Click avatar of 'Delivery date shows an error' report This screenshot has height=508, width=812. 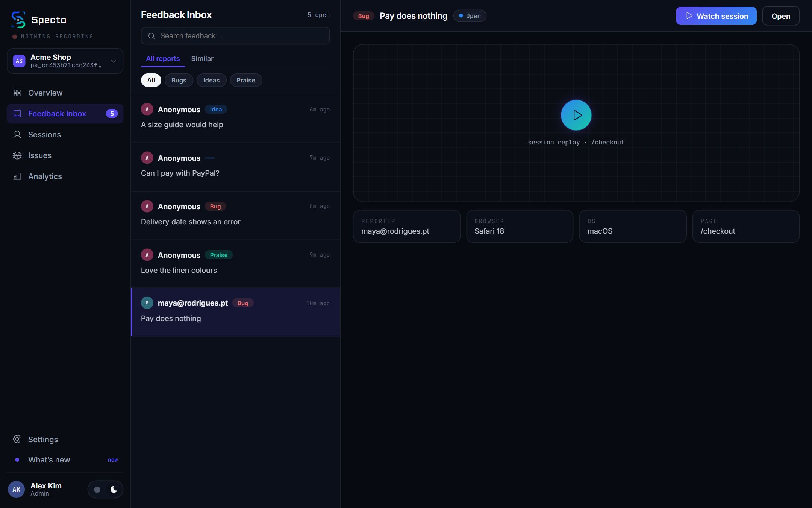(x=147, y=206)
